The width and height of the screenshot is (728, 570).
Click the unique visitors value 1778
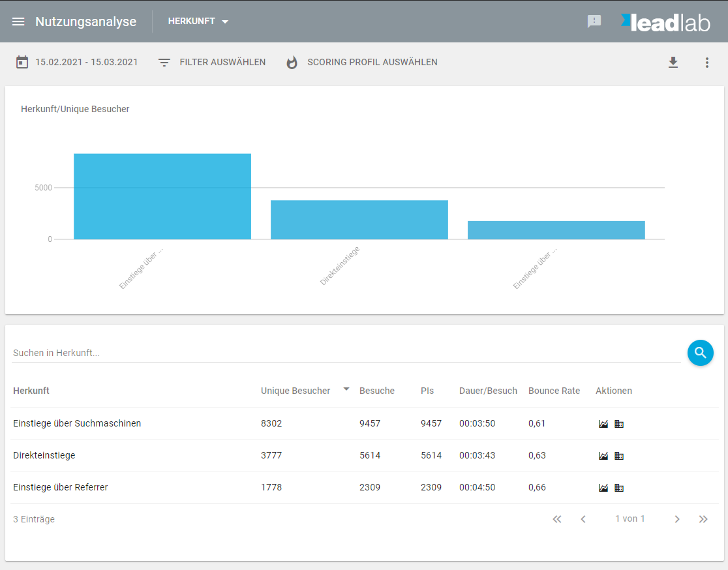[x=271, y=487]
